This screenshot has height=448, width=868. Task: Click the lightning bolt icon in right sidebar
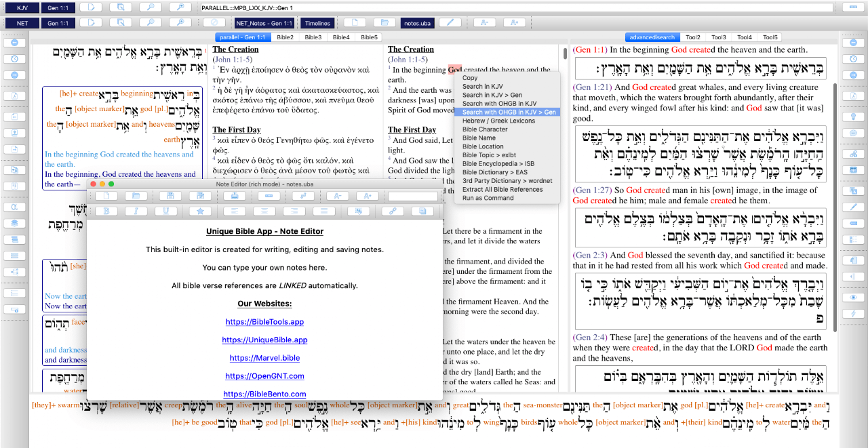853,314
